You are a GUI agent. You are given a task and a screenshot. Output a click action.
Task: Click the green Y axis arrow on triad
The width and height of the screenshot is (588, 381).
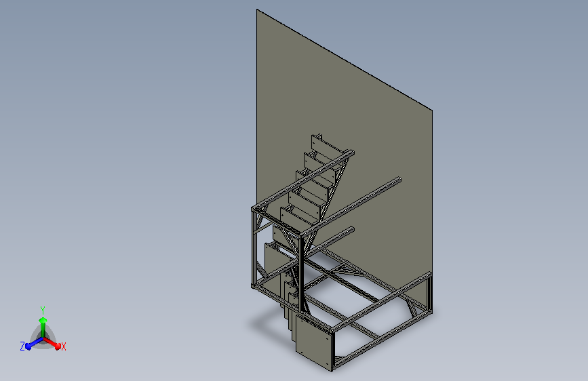pos(43,327)
